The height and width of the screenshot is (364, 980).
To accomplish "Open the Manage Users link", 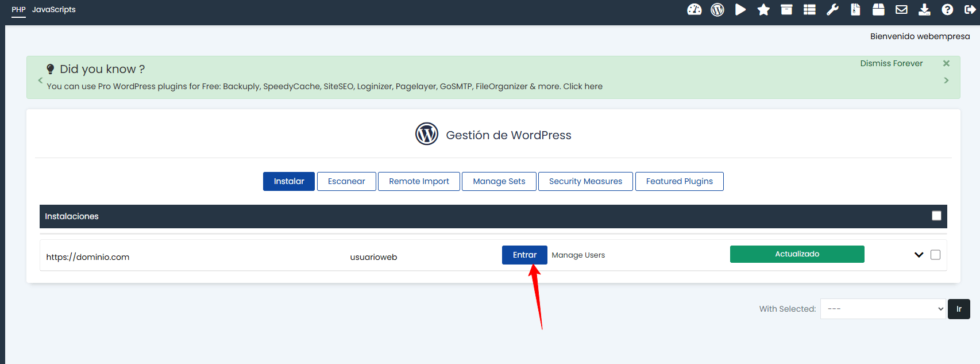I will 578,255.
